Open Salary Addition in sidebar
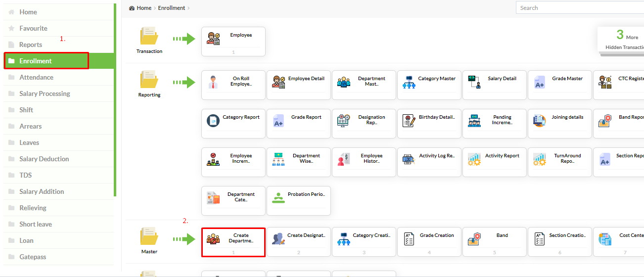Image resolution: width=644 pixels, height=277 pixels. click(59, 191)
